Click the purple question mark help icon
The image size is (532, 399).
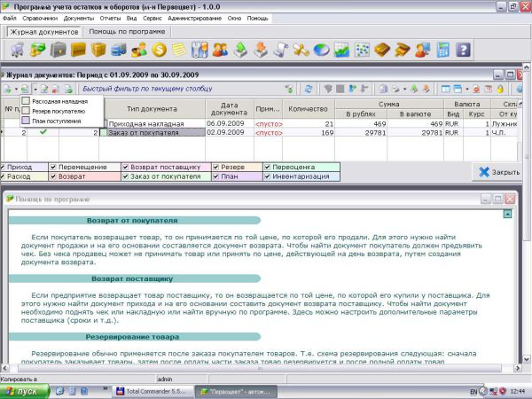[x=463, y=50]
